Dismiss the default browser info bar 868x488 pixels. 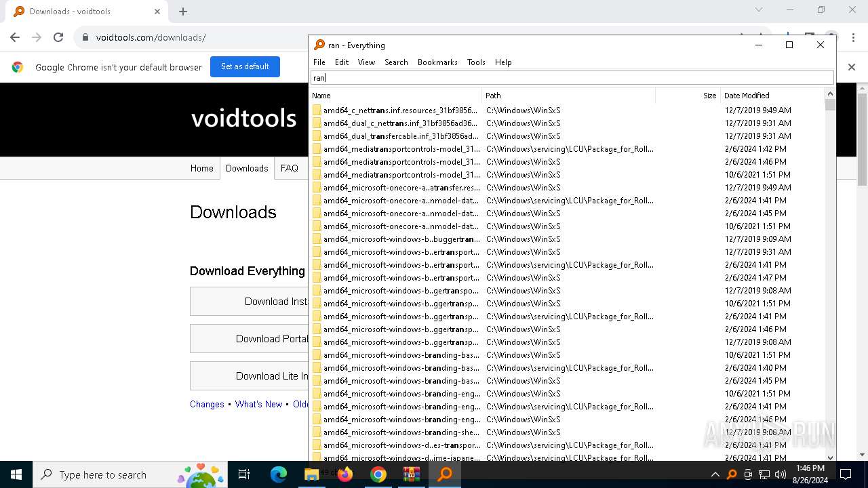point(852,67)
